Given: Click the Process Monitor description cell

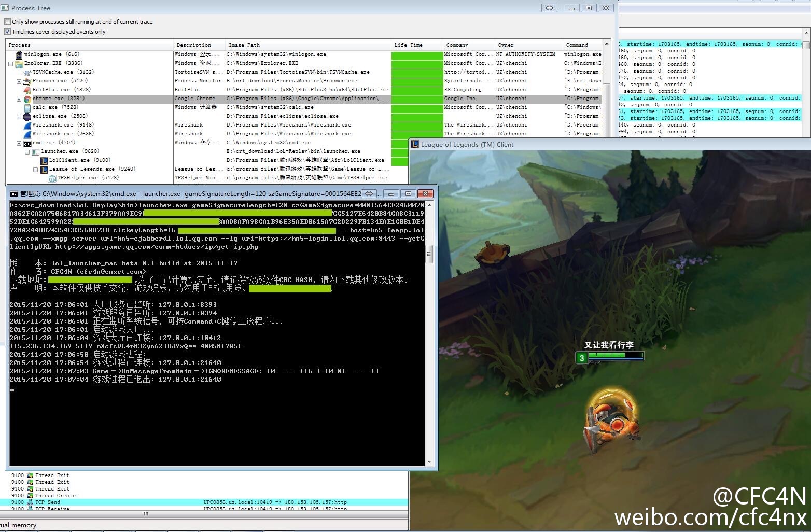Looking at the screenshot, I should pos(198,81).
